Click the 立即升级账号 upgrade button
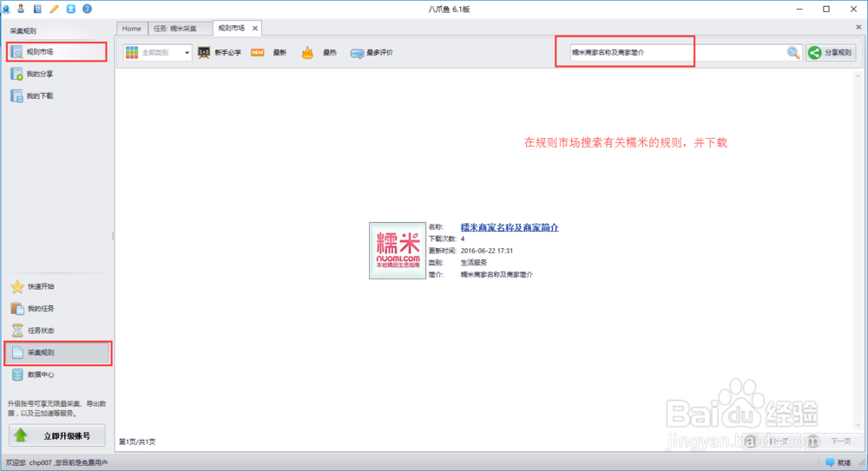Screen dimensions: 868x471 click(x=57, y=435)
